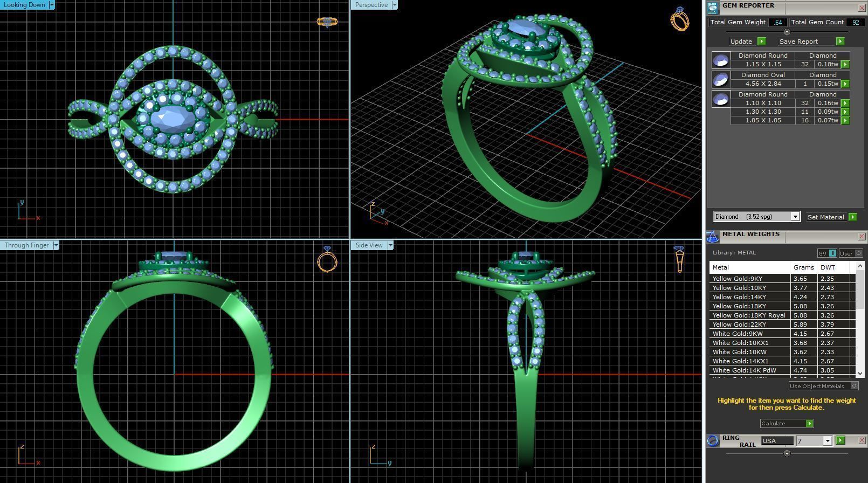Click the DWT column header
The height and width of the screenshot is (483, 868).
(x=833, y=267)
